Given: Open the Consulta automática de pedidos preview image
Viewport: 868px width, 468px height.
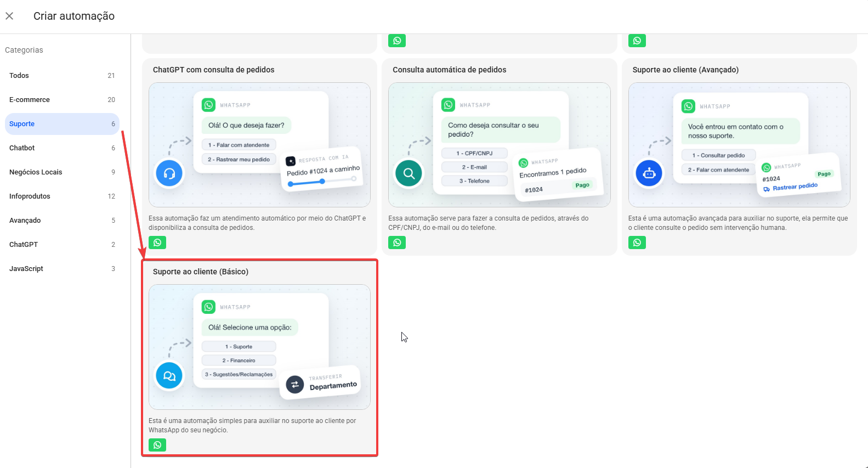Looking at the screenshot, I should coord(500,145).
